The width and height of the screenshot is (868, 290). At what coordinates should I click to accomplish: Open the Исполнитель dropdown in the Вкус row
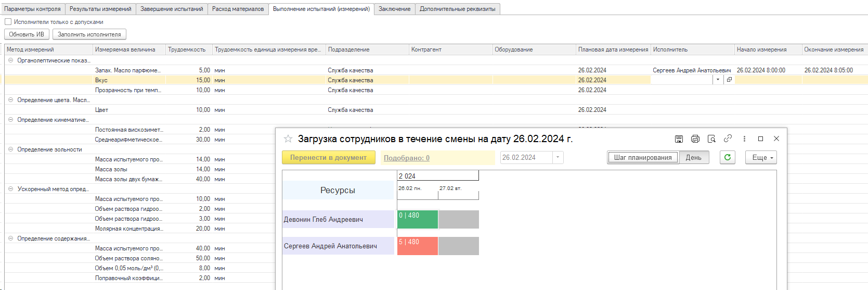[x=718, y=80]
